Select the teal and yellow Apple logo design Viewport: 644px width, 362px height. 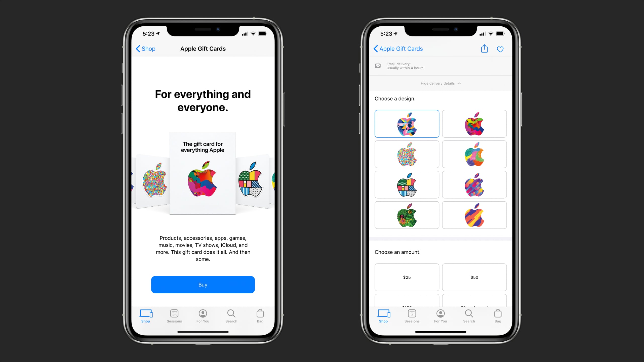point(474,155)
